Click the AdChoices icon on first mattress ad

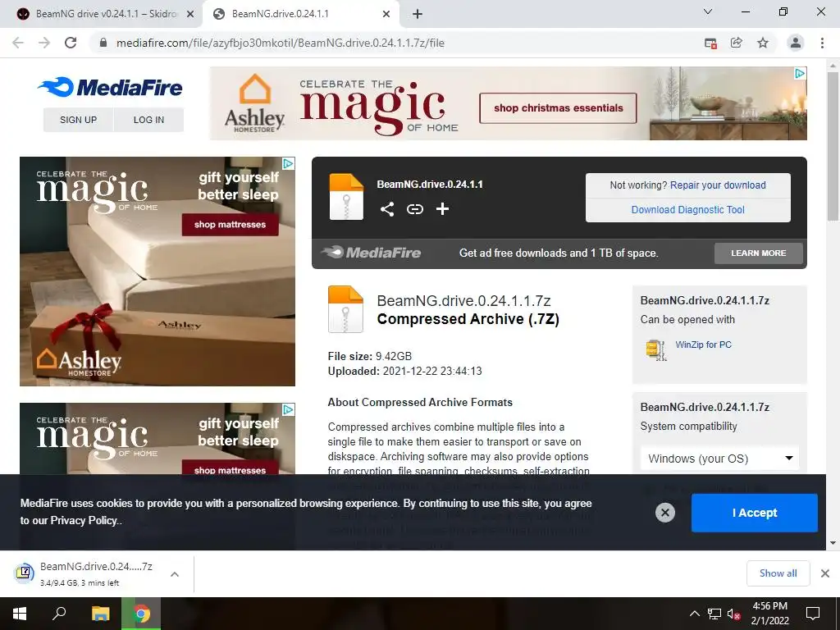[x=288, y=163]
